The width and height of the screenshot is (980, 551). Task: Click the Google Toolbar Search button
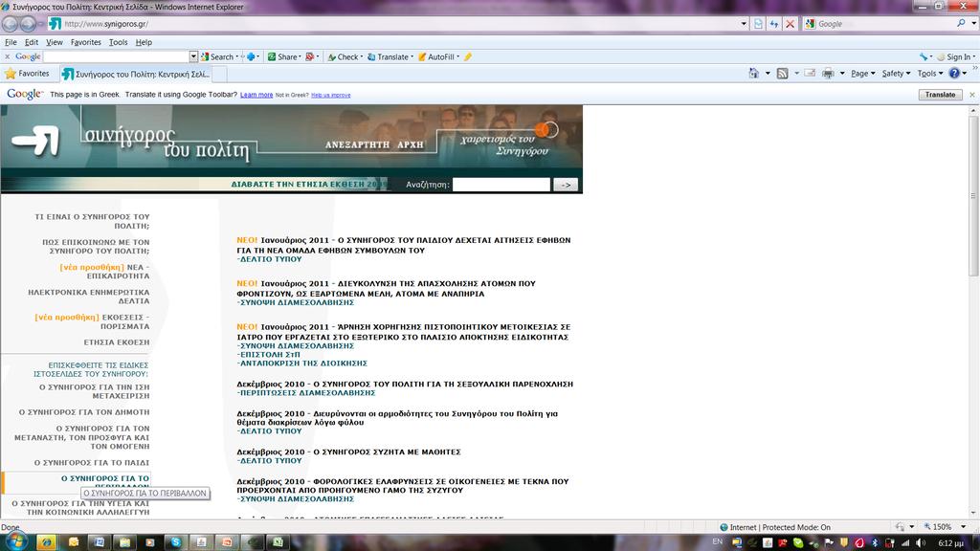coord(217,56)
